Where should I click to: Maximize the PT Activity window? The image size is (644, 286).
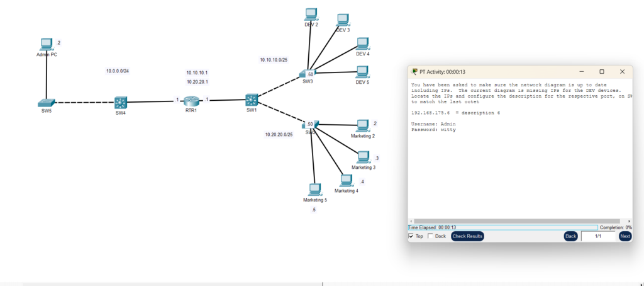[x=601, y=72]
